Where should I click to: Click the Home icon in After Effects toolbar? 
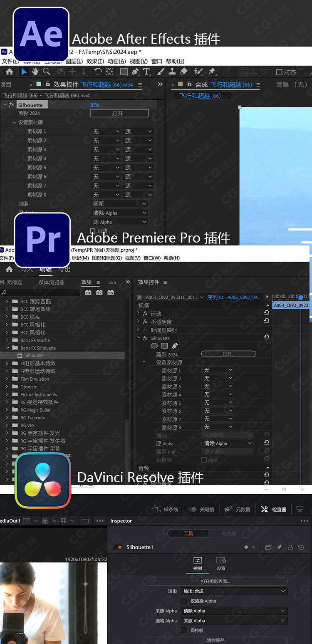pyautogui.click(x=10, y=72)
